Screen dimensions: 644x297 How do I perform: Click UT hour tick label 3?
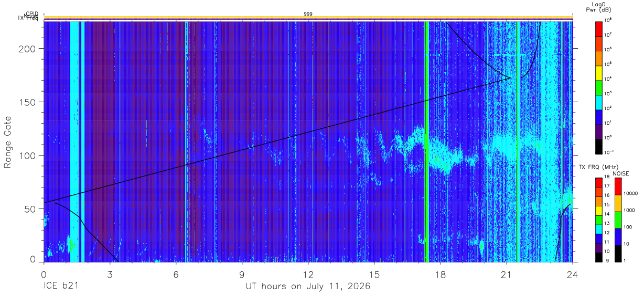(110, 274)
